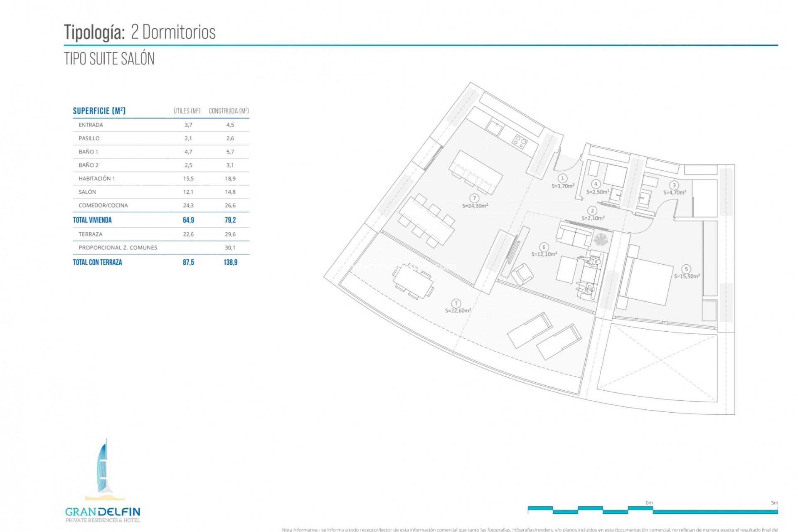The height and width of the screenshot is (532, 798).
Task: Click room marker number 1 at entrance
Action: tap(562, 179)
